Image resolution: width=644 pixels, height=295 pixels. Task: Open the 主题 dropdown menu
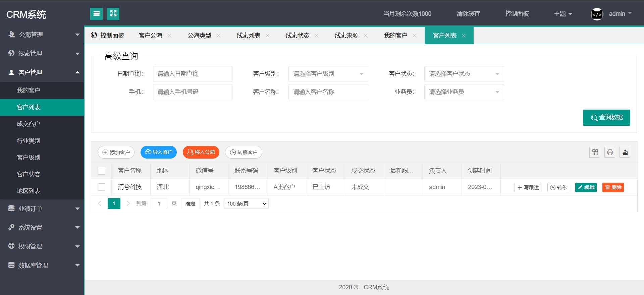(x=563, y=14)
